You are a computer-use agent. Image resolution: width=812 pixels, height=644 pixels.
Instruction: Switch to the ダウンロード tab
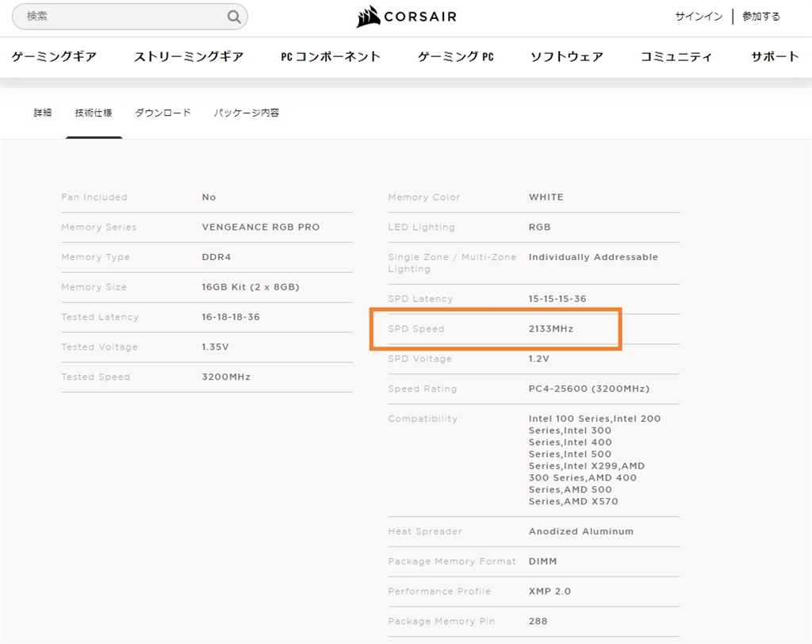[x=163, y=113]
